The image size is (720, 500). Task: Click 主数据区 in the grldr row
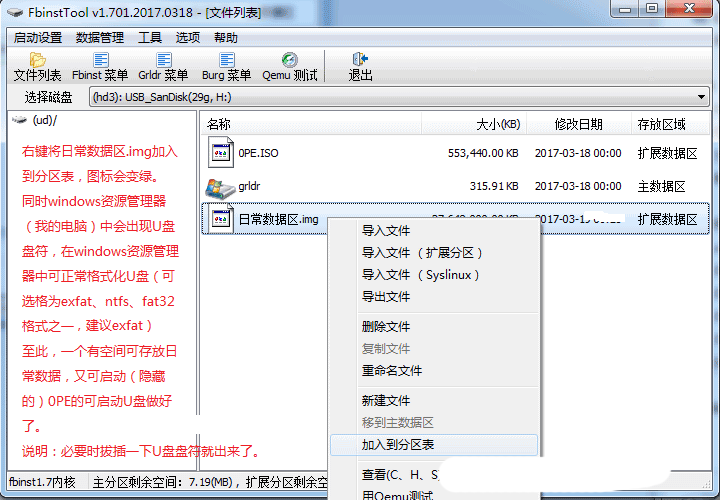[x=661, y=186]
